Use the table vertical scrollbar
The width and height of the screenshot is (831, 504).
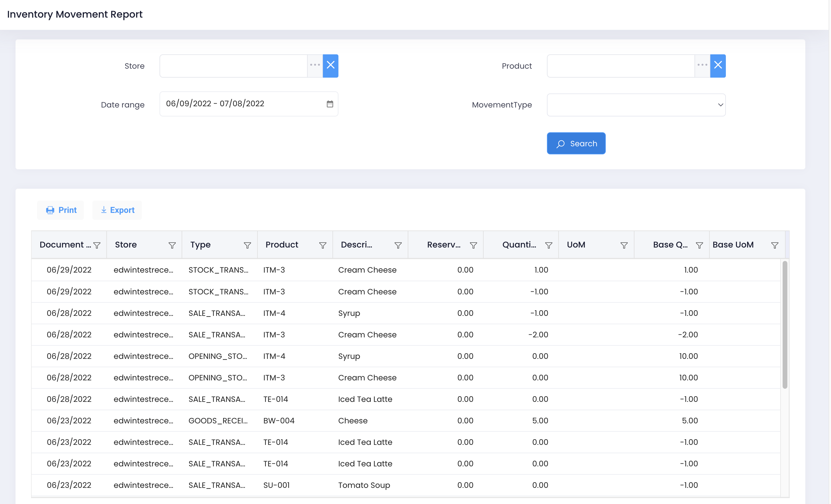click(785, 325)
